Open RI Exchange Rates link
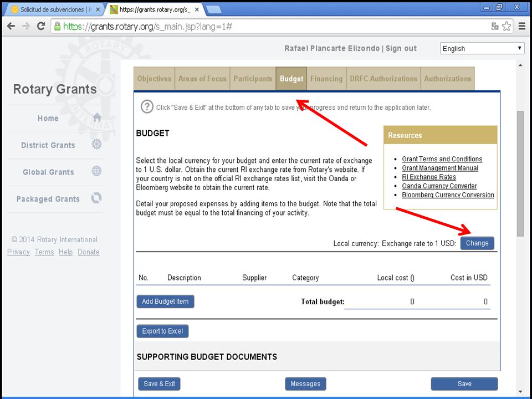532x399 pixels. [x=429, y=177]
